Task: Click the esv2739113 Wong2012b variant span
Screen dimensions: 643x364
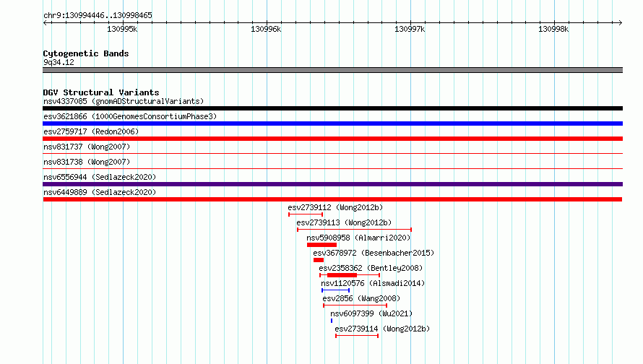Action: coord(354,230)
